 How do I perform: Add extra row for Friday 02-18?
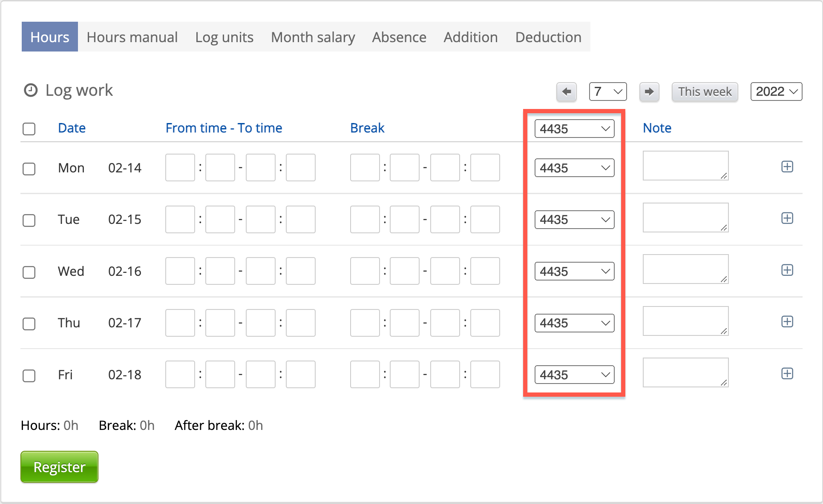point(787,374)
